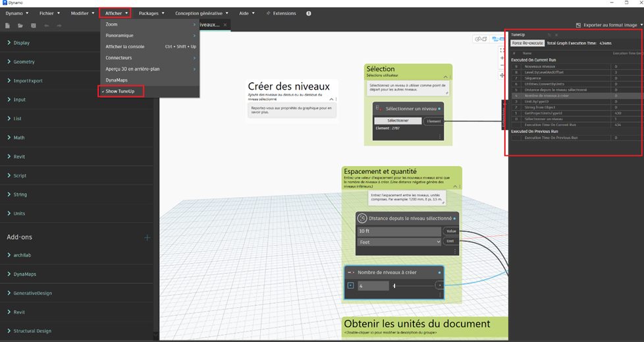The height and width of the screenshot is (342, 644).
Task: Click the Sélectionner button in node
Action: click(x=398, y=121)
